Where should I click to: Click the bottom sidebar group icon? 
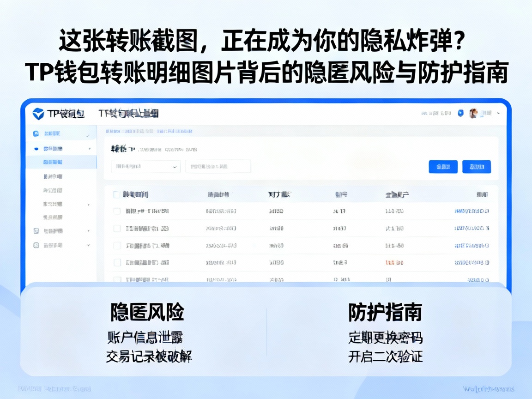click(36, 246)
